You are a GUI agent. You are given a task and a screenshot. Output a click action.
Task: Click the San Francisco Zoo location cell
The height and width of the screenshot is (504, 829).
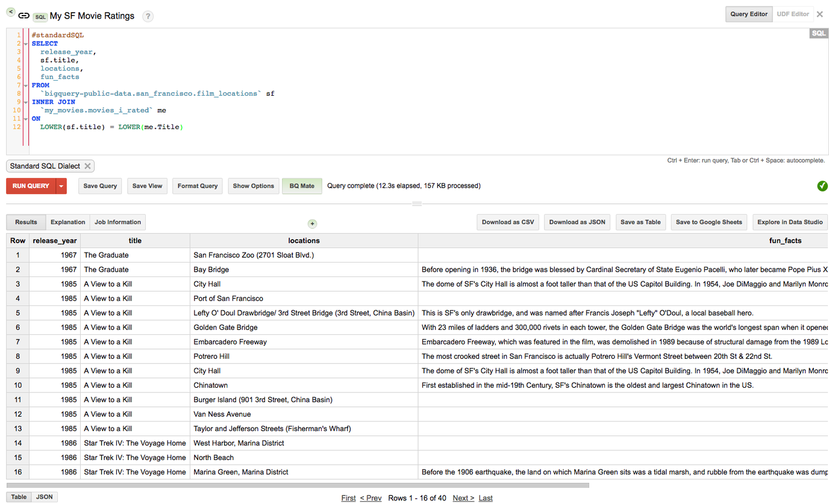[304, 255]
